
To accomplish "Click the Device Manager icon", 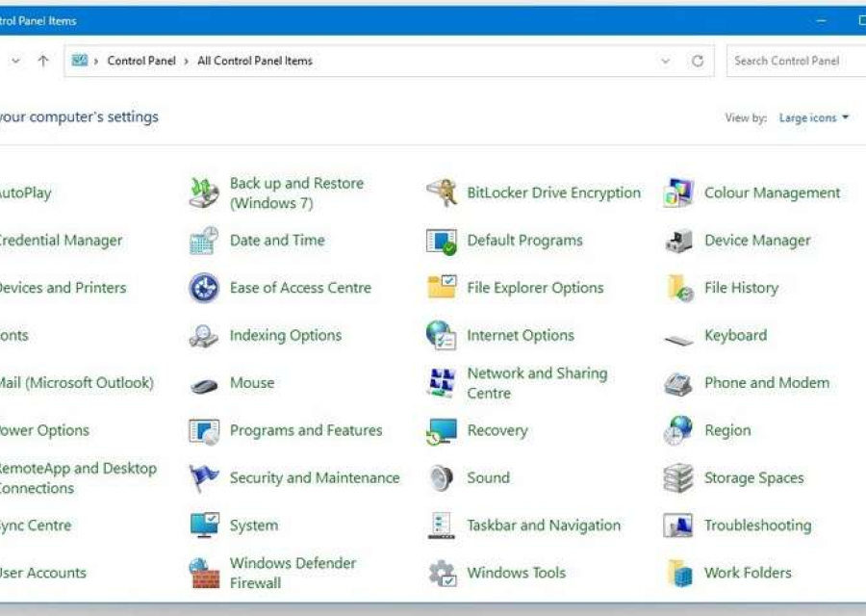I will 678,241.
